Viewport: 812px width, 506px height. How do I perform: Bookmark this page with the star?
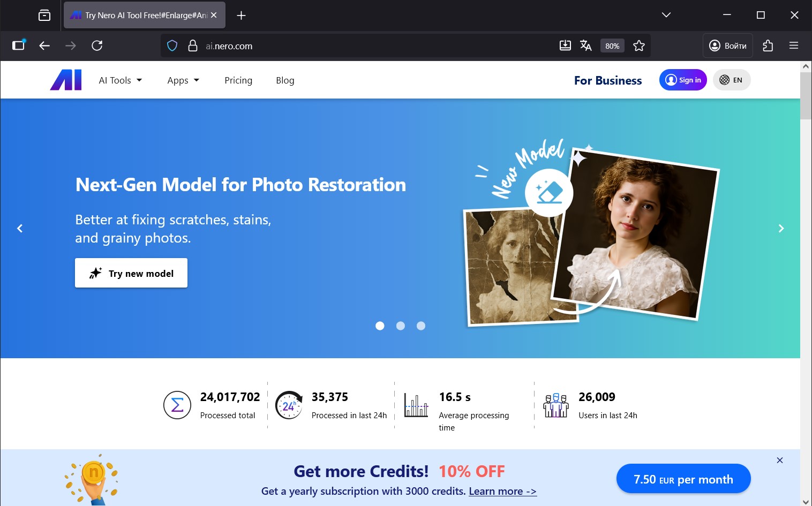[639, 46]
